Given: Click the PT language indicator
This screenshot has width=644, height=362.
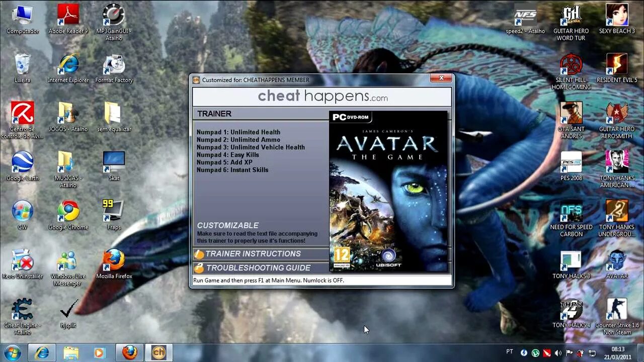Looking at the screenshot, I should (x=510, y=351).
